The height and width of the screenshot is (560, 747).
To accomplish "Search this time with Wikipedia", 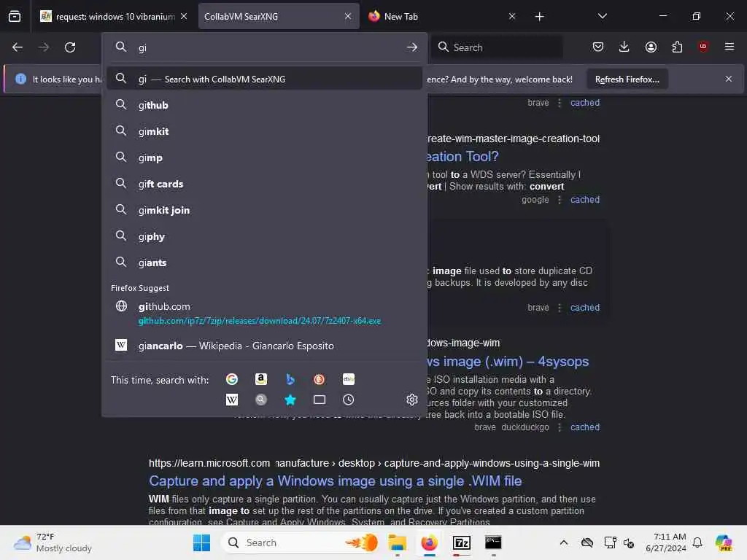I will point(232,400).
